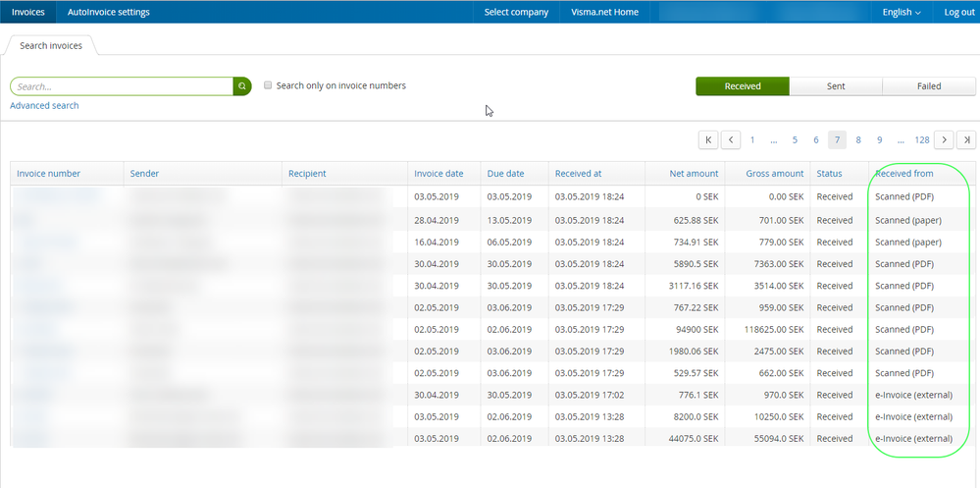The height and width of the screenshot is (488, 980).
Task: Click invoice date 28.04.2019
Action: 437,220
